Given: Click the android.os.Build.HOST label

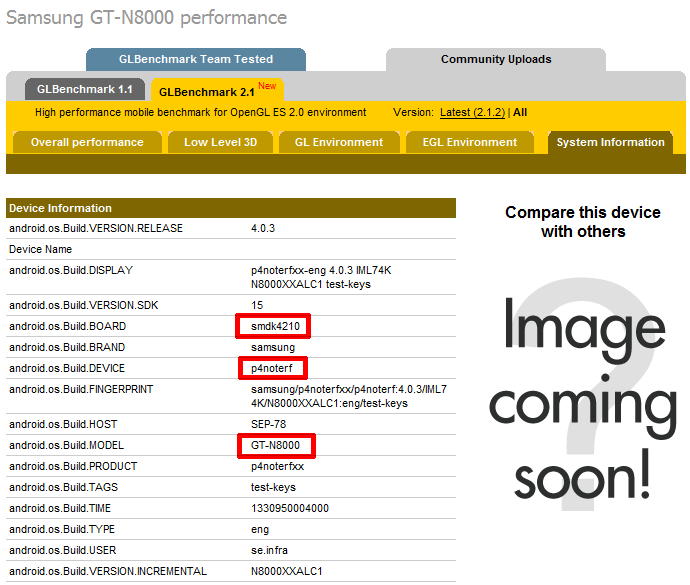Looking at the screenshot, I should [63, 424].
